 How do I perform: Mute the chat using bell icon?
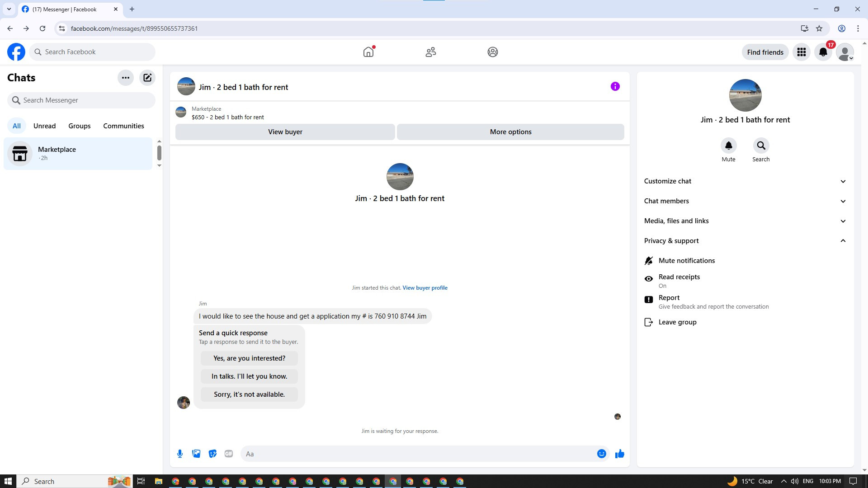coord(729,145)
